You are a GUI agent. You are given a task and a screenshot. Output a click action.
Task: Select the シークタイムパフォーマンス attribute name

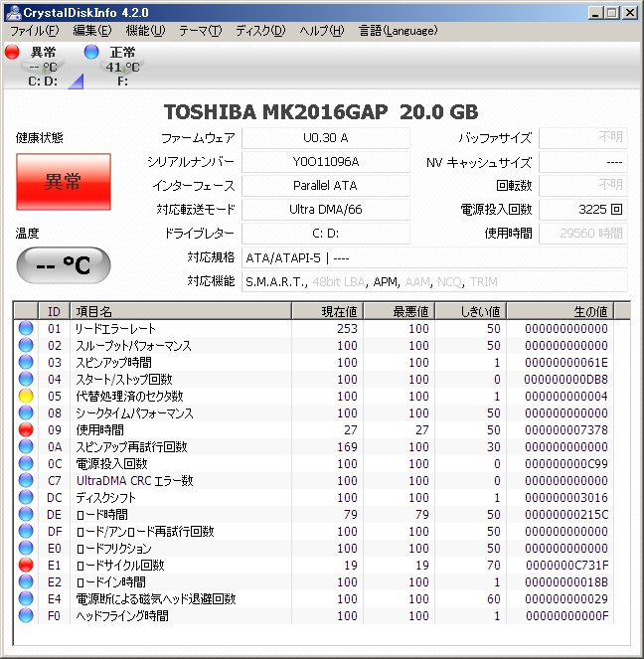pos(134,413)
